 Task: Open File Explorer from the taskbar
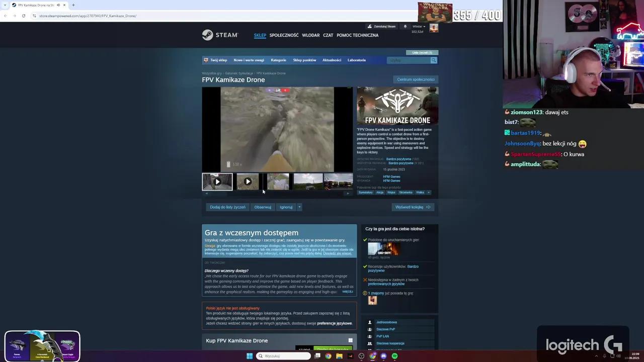coord(339,356)
